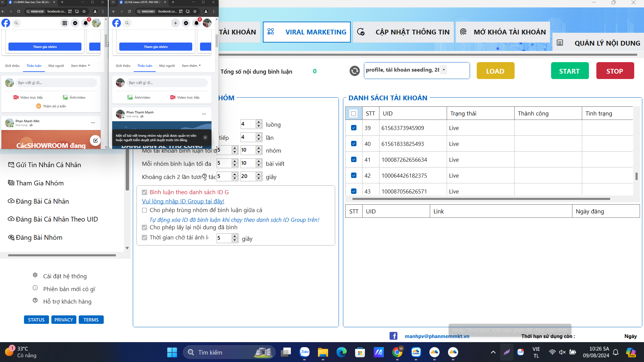Uncheck account row 39 checkbox

click(x=354, y=128)
